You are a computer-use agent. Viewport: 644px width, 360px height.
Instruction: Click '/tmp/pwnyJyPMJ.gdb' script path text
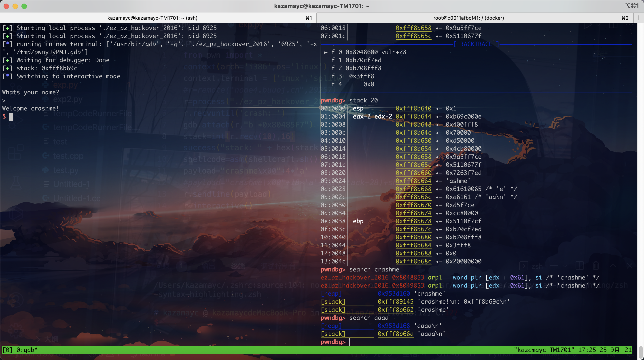(51, 52)
